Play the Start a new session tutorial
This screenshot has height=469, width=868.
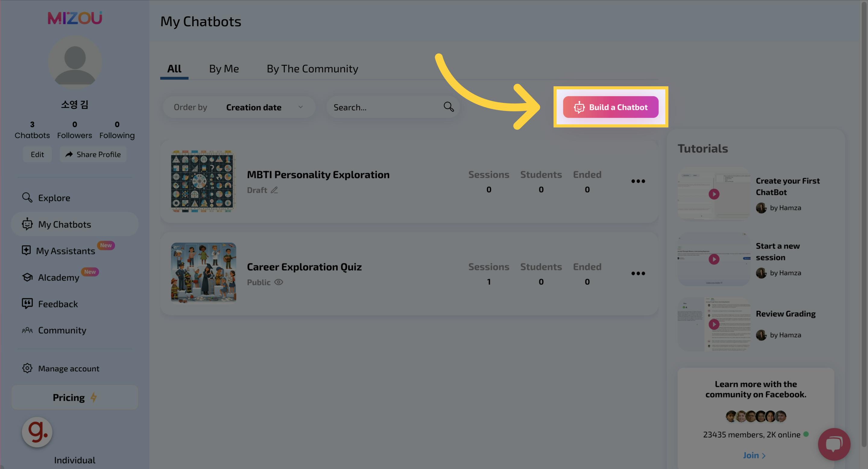point(714,259)
